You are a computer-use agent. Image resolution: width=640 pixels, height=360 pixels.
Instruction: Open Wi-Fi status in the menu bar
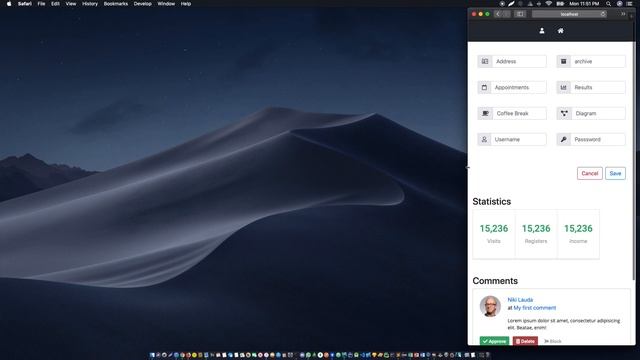[x=549, y=4]
